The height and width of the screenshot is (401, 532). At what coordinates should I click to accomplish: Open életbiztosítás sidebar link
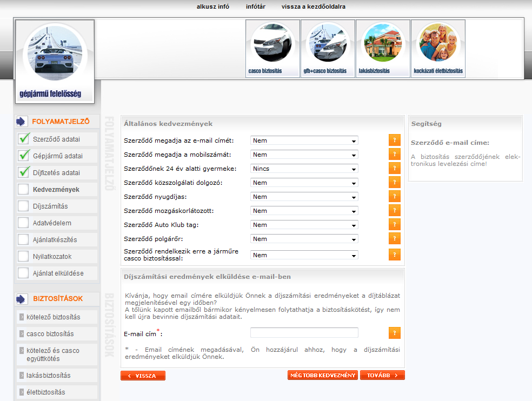46,392
